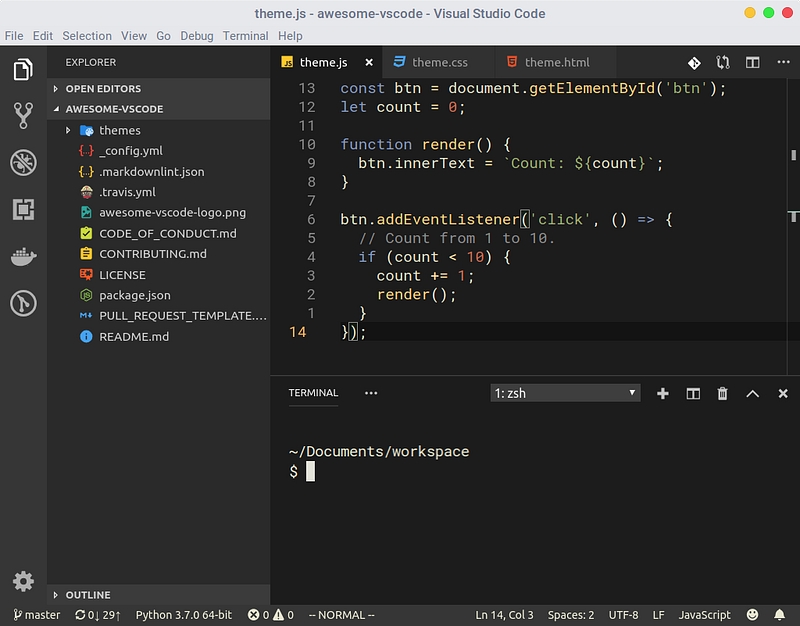Kill terminal with trash icon
The image size is (800, 626).
(x=723, y=394)
